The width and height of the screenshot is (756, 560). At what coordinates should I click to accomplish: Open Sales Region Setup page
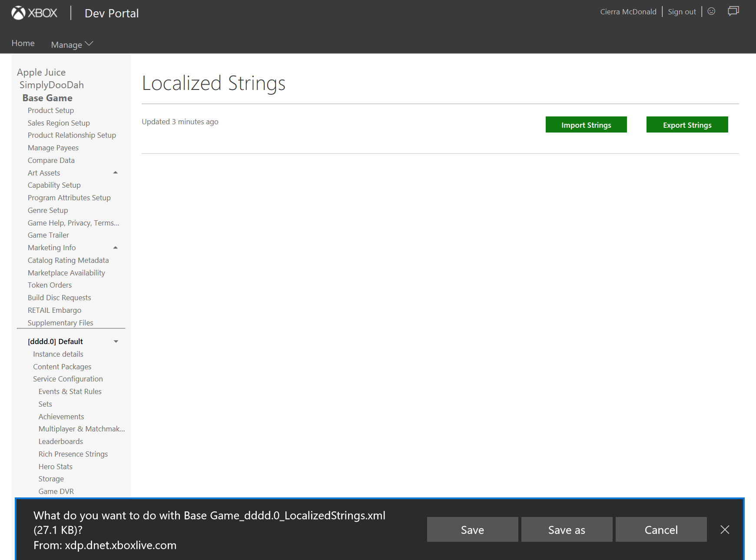click(59, 123)
